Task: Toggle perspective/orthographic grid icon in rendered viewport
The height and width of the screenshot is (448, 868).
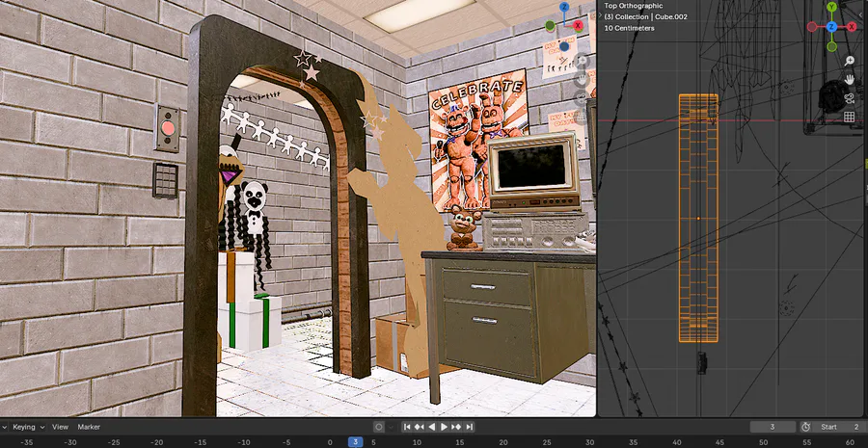Action: tap(582, 117)
